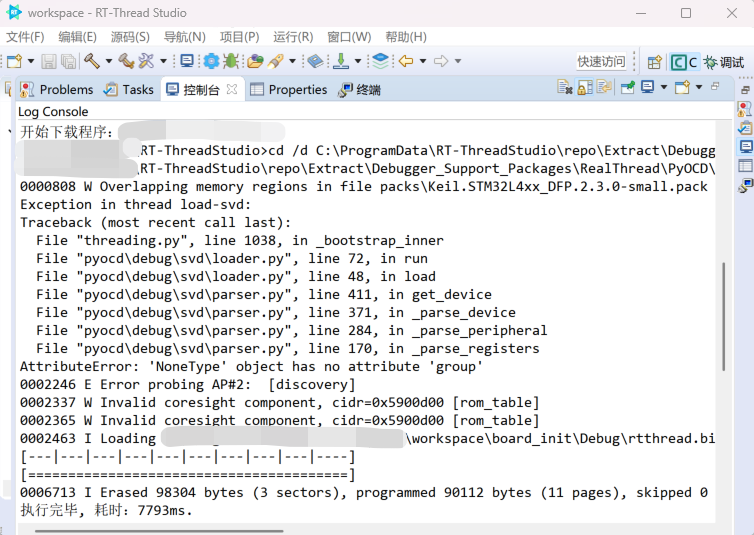Open the 运行(R) menu
Image resolution: width=754 pixels, height=535 pixels.
click(x=293, y=37)
